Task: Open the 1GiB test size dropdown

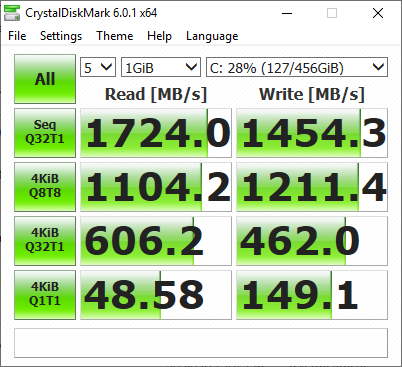Action: [161, 67]
